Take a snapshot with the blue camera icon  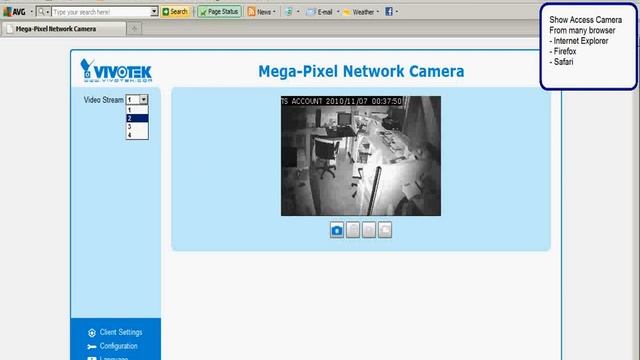point(337,230)
